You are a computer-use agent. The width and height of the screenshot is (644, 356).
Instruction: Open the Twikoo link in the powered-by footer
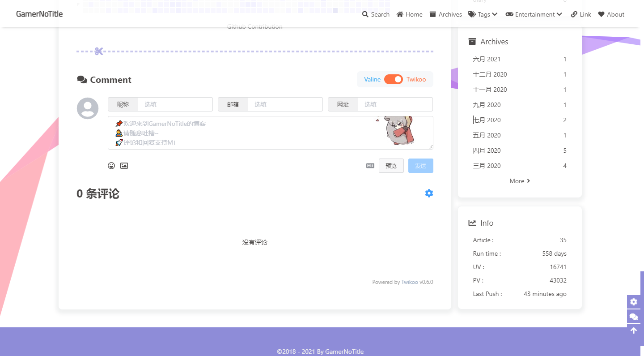pyautogui.click(x=409, y=282)
